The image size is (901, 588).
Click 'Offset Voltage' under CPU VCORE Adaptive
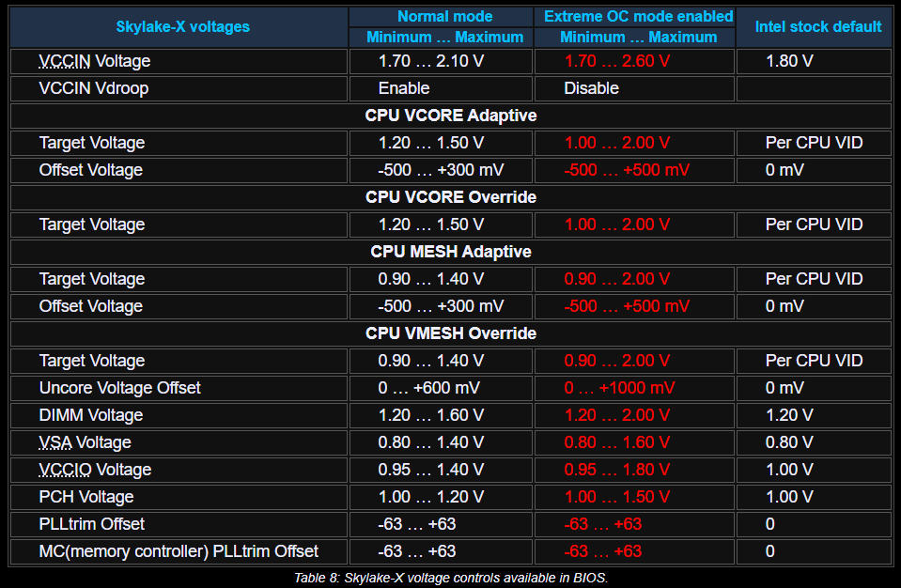pyautogui.click(x=91, y=170)
